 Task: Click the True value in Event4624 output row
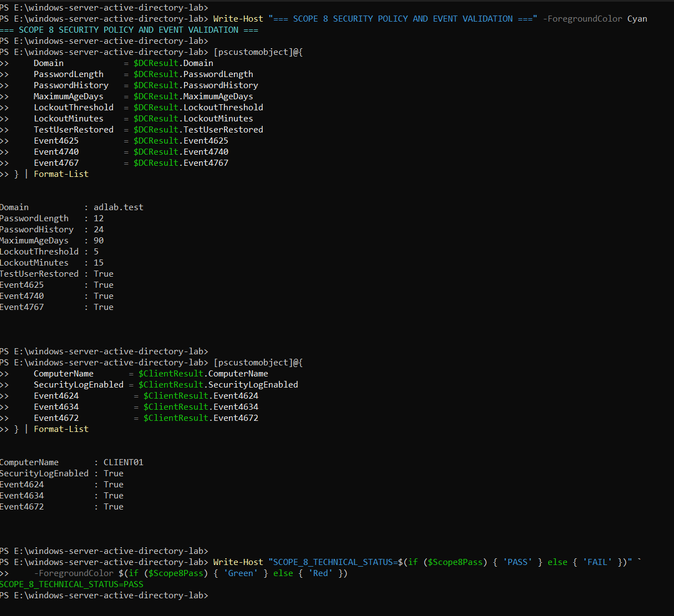click(114, 485)
